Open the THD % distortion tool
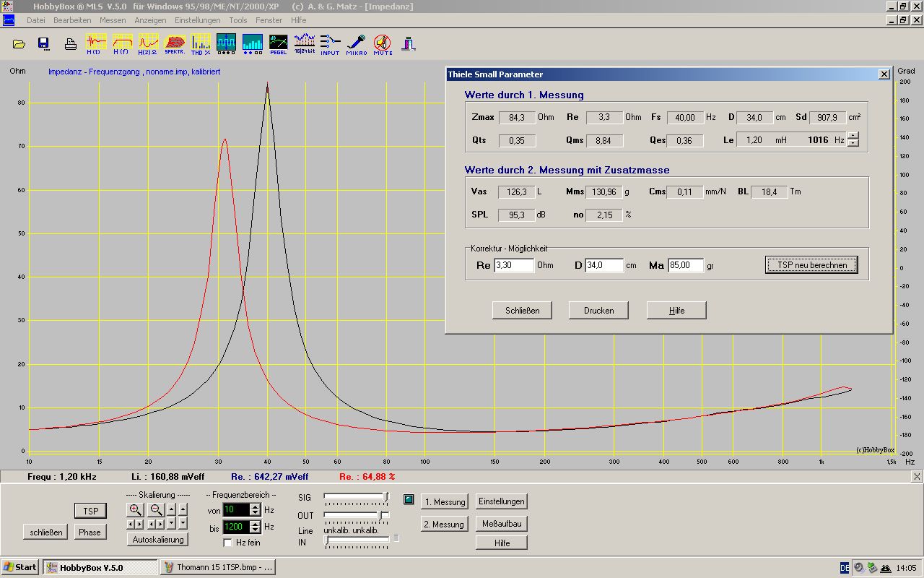This screenshot has width=924, height=578. click(x=201, y=43)
